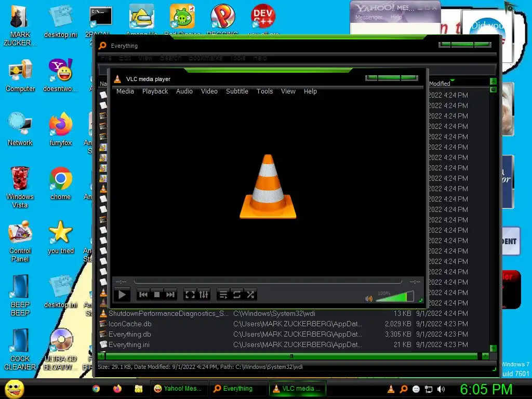The height and width of the screenshot is (399, 532).
Task: Click Everything horizontal scrollbar
Action: pos(291,356)
